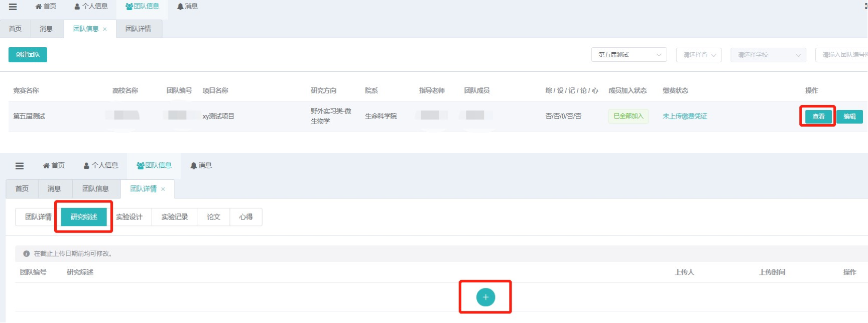Click the 查看 button in team row
The height and width of the screenshot is (323, 868).
[818, 117]
